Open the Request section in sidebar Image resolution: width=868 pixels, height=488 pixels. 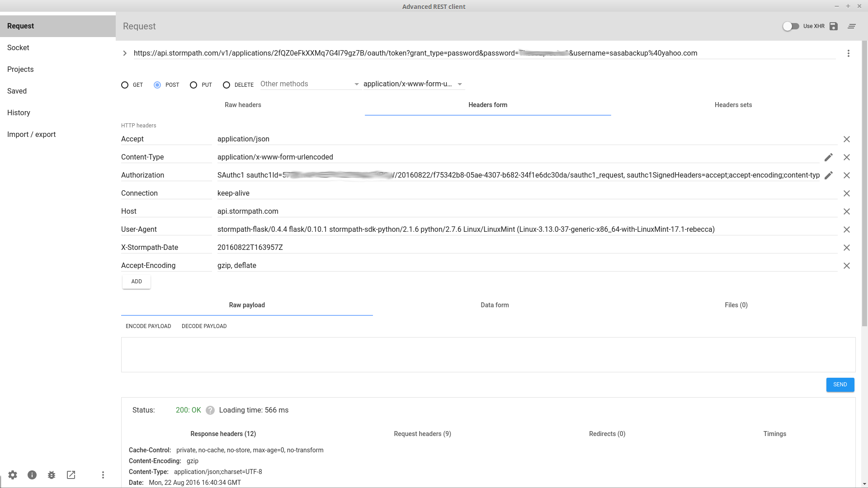coord(58,26)
